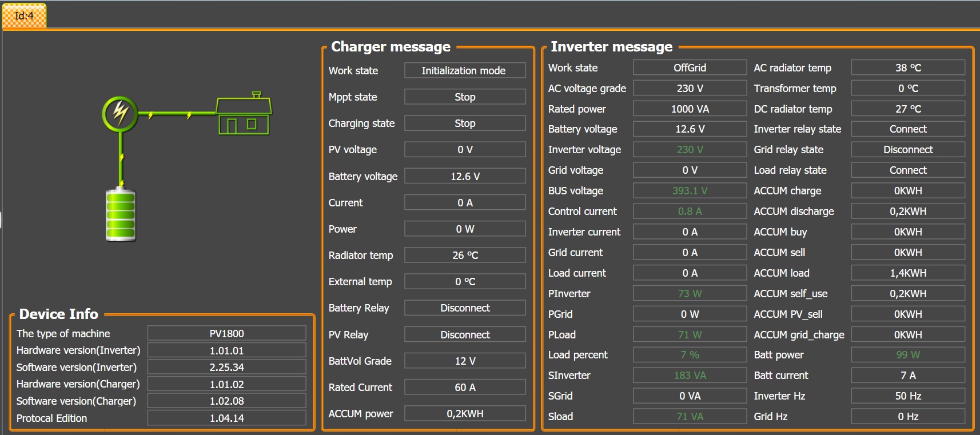The image size is (980, 435).
Task: Click the Rated Current 60 A field
Action: pyautogui.click(x=464, y=388)
